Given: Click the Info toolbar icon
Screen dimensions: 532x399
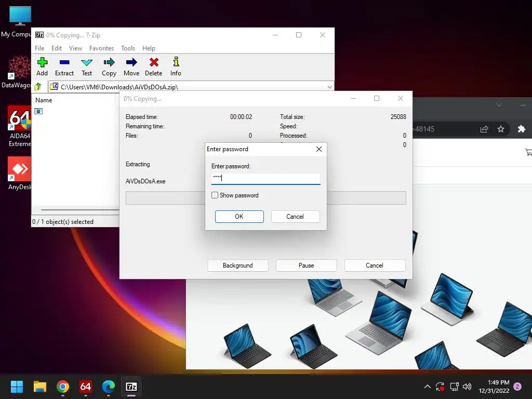Looking at the screenshot, I should 176,66.
